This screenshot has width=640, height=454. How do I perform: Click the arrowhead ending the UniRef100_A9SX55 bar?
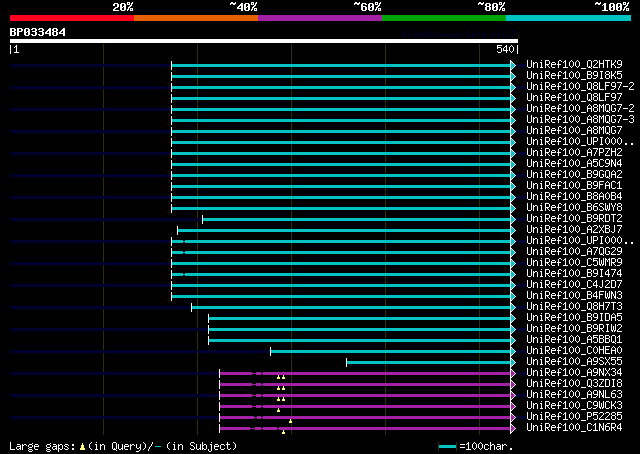pyautogui.click(x=513, y=363)
